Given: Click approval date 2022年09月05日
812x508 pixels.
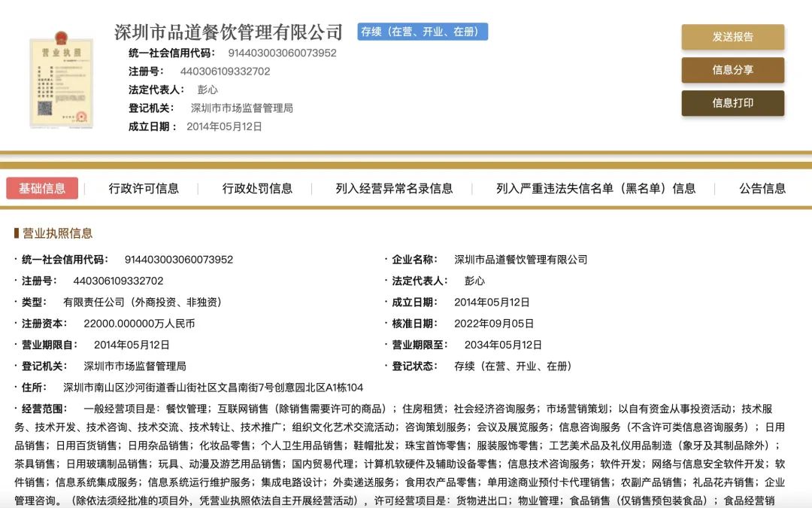Looking at the screenshot, I should point(494,324).
